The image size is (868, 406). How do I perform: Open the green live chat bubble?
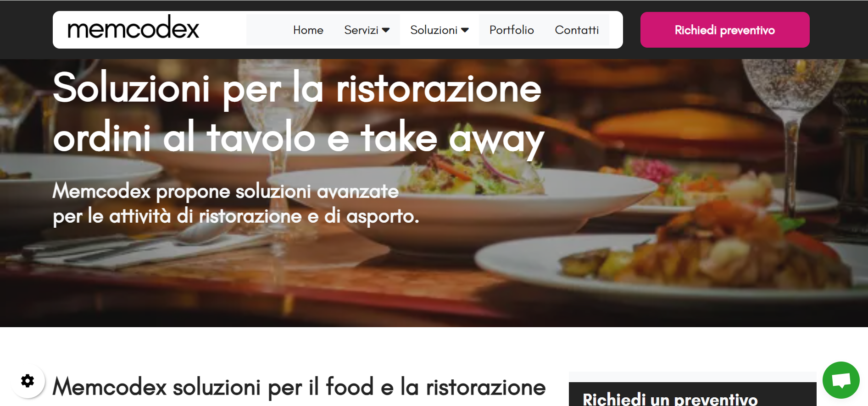(840, 380)
